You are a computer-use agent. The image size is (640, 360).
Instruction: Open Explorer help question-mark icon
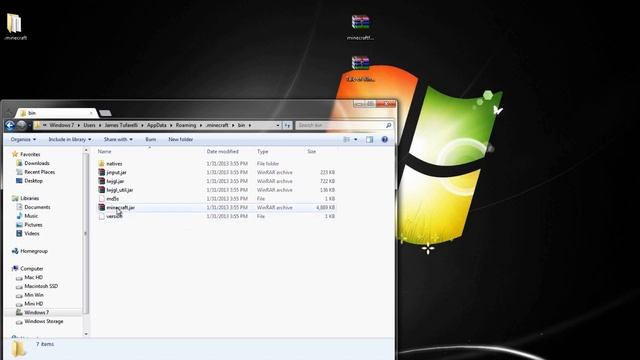384,140
